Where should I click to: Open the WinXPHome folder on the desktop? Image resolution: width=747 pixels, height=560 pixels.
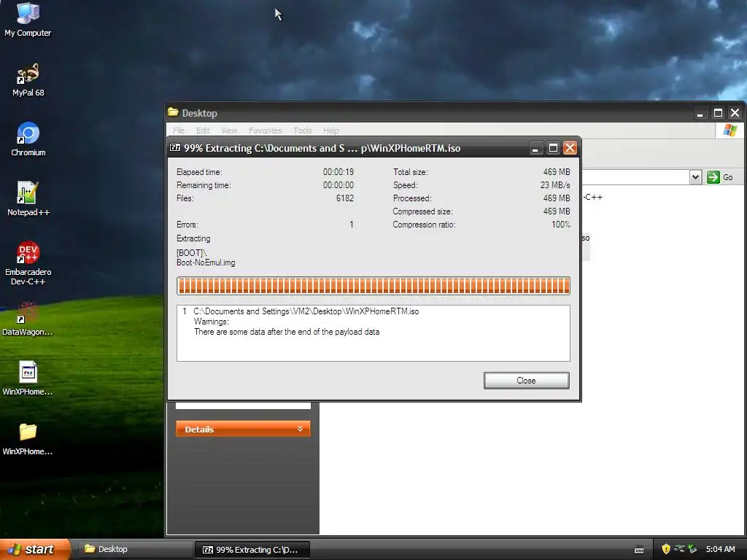(27, 438)
